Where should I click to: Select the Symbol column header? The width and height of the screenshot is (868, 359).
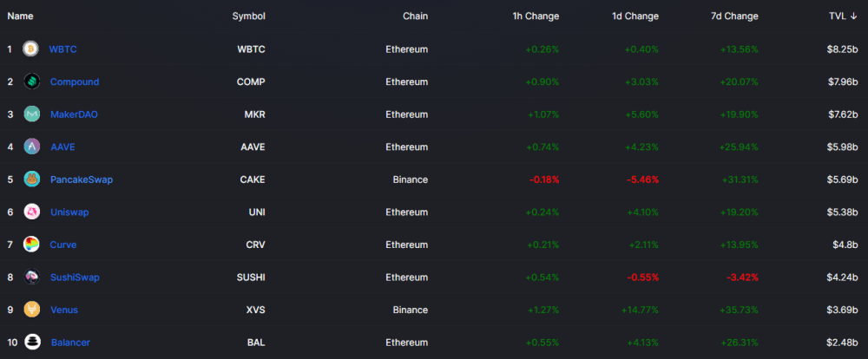pyautogui.click(x=248, y=16)
